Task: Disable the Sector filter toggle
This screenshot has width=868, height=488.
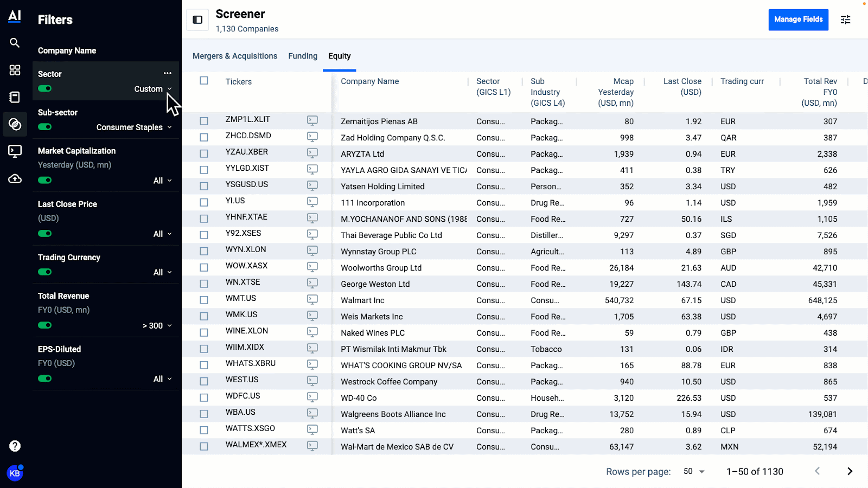Action: click(44, 88)
